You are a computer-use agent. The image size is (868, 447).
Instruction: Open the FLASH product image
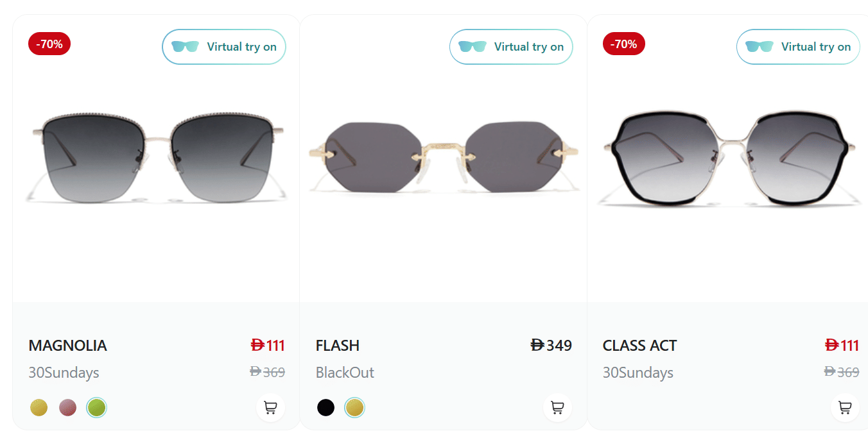tap(443, 157)
